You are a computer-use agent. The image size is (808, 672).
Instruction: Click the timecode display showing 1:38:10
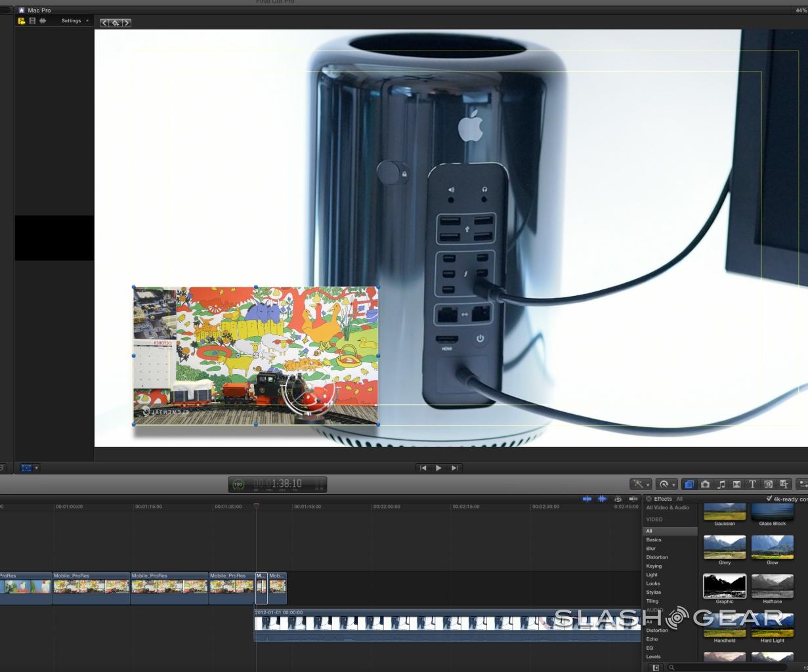point(287,484)
